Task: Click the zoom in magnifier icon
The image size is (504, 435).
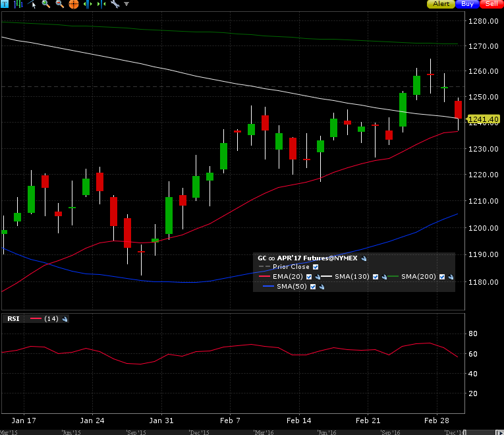Action: coord(45,4)
